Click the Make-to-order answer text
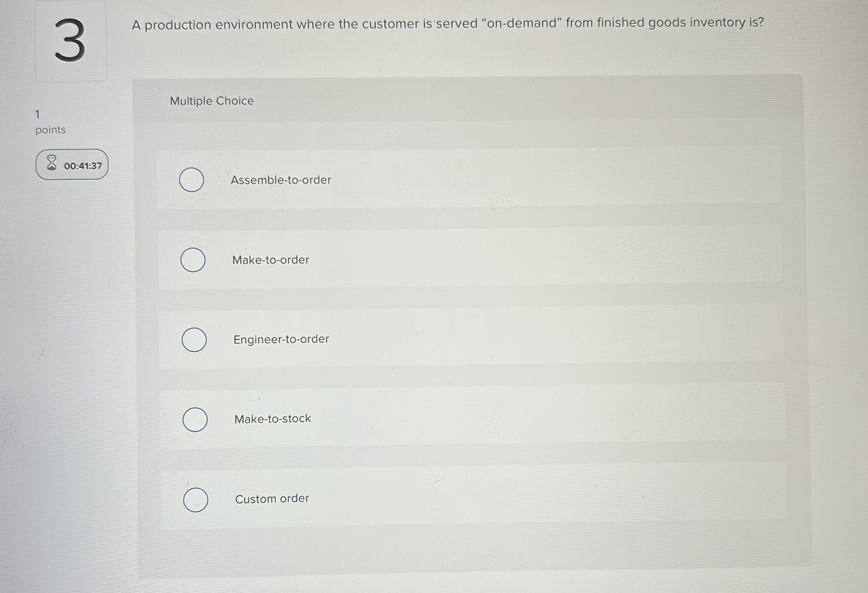868x593 pixels. click(x=270, y=260)
